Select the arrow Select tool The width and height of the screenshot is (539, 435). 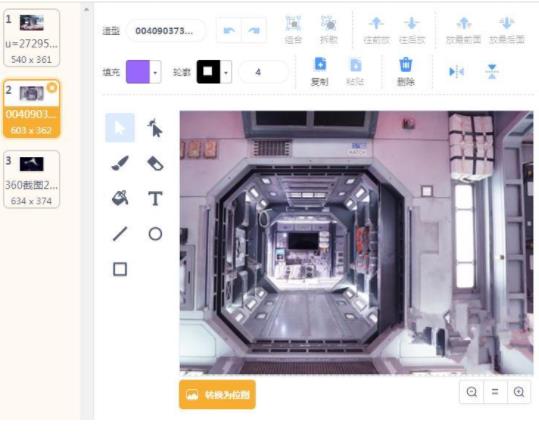120,128
